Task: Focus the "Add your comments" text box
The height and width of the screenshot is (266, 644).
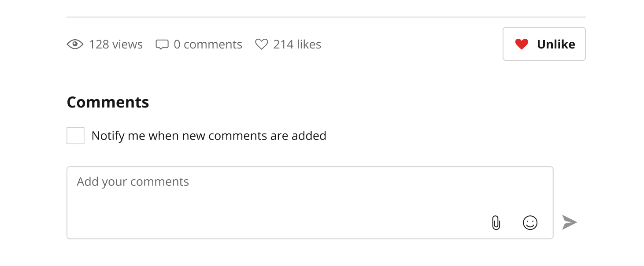Action: 310,203
